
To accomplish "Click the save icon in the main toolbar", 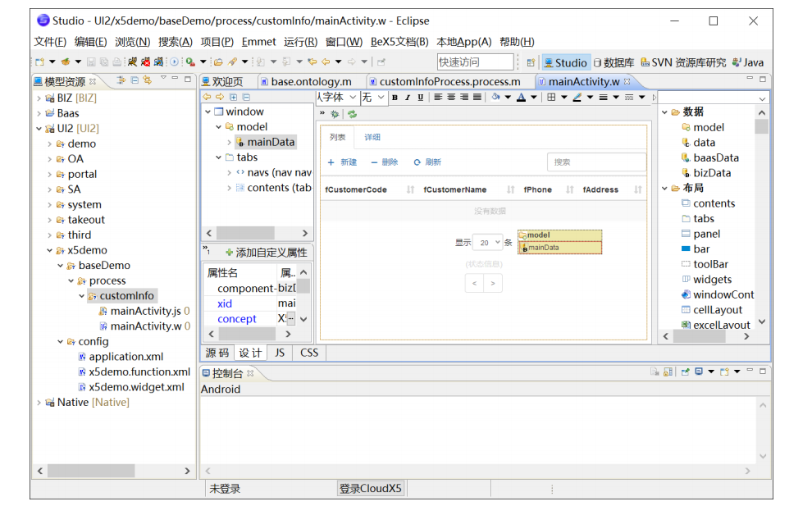I will tap(92, 62).
